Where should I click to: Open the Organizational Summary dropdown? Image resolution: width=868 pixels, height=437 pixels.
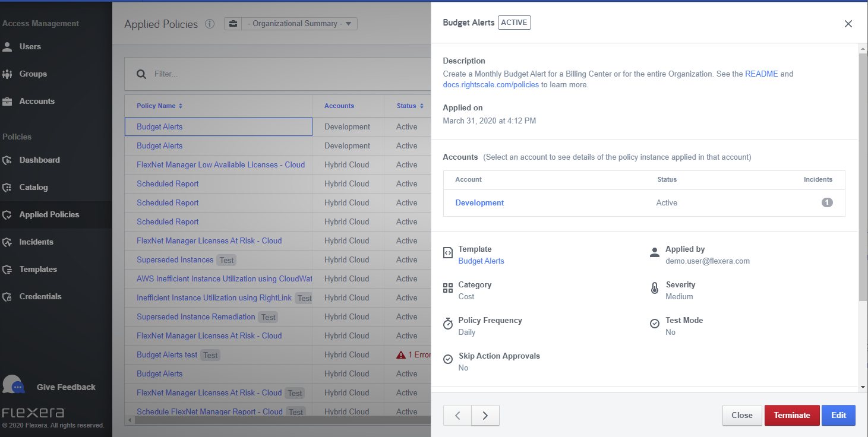click(x=291, y=24)
